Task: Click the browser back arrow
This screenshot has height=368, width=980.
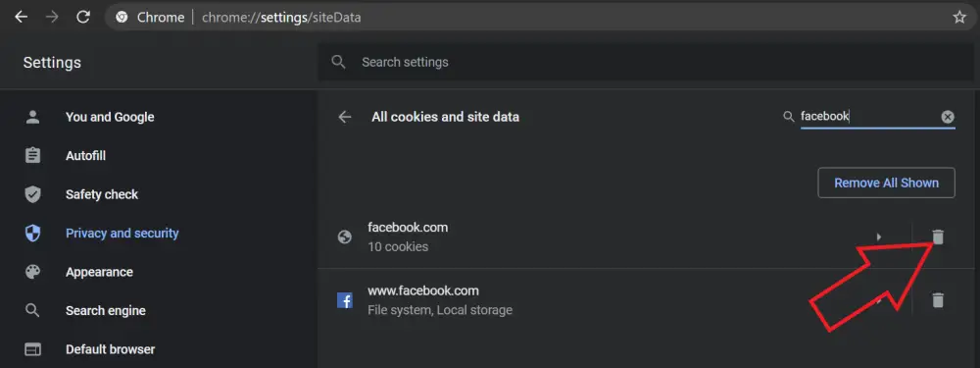Action: pos(22,18)
